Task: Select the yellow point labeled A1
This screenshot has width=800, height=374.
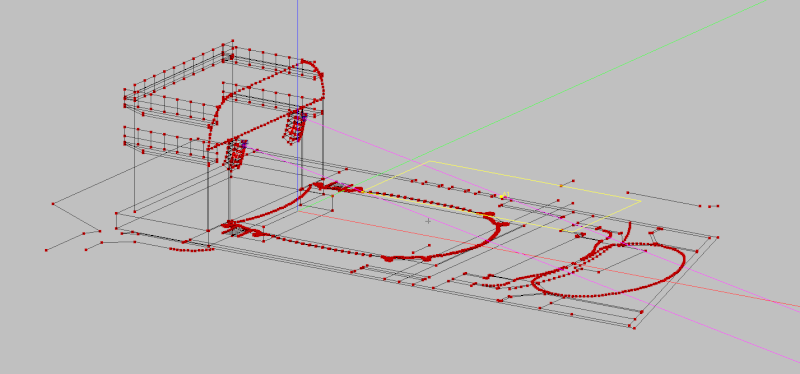Action: (502, 196)
